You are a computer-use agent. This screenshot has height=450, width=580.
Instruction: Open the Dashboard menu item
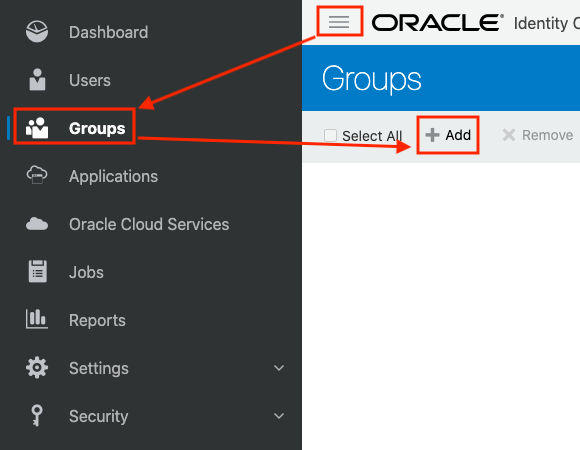click(108, 32)
